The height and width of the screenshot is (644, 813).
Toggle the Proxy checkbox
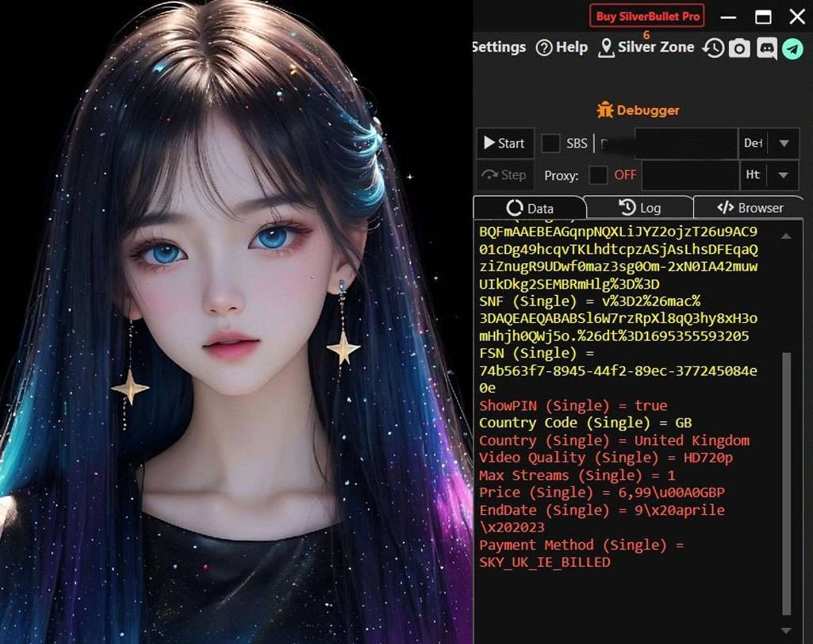598,174
